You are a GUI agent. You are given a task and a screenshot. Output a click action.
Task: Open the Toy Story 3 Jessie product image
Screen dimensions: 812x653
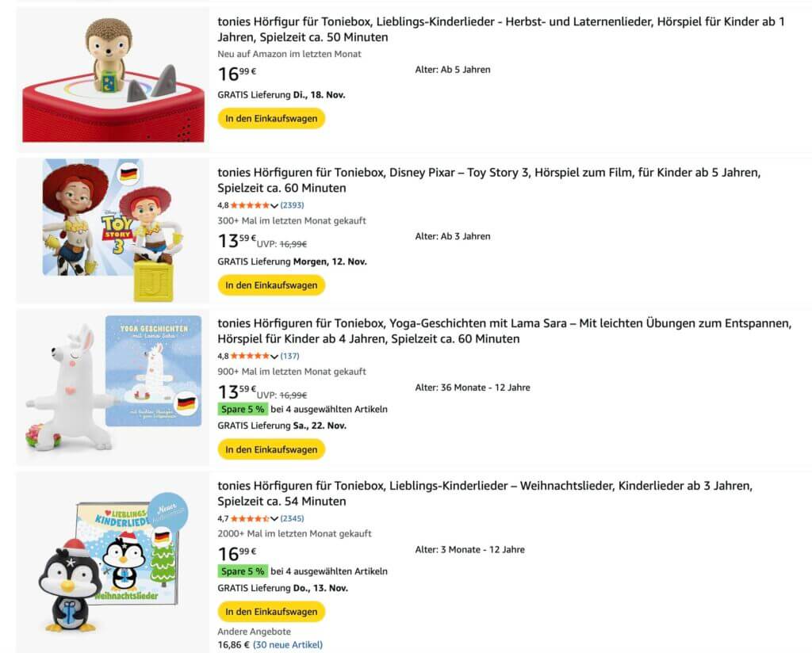113,230
